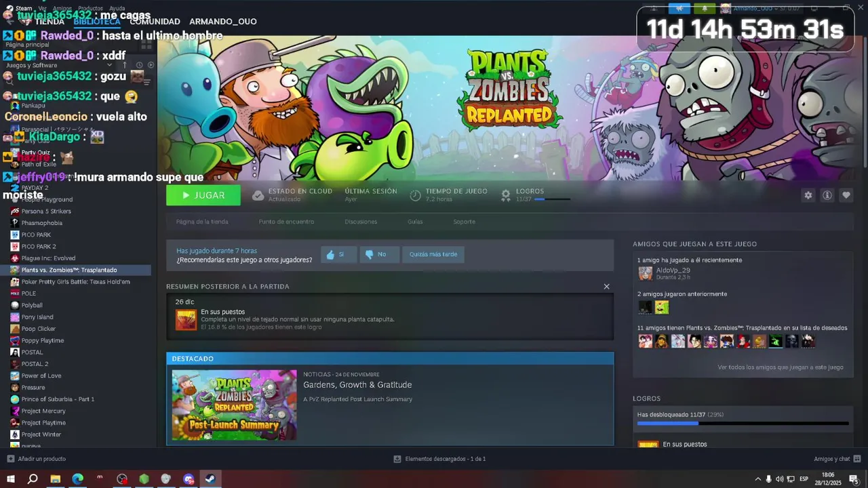Open ARMANDO_OUO profile tab
Image resolution: width=868 pixels, height=488 pixels.
coord(223,22)
